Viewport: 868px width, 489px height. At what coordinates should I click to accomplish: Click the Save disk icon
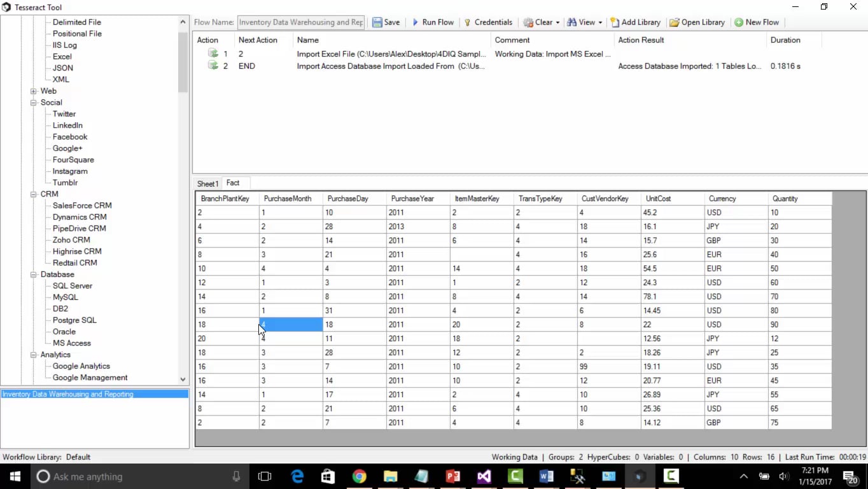[377, 22]
